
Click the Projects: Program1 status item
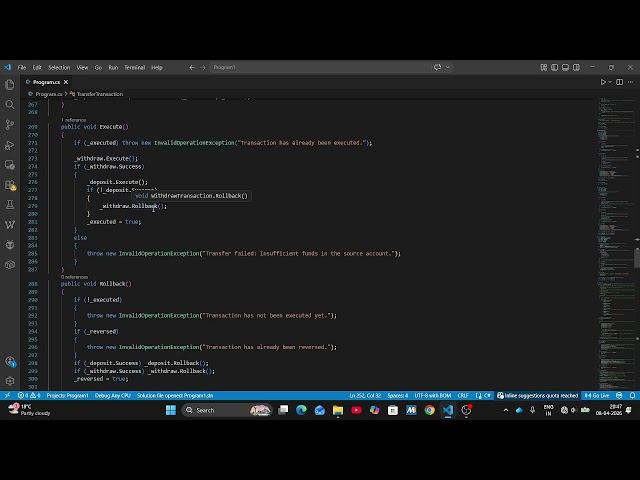point(67,395)
